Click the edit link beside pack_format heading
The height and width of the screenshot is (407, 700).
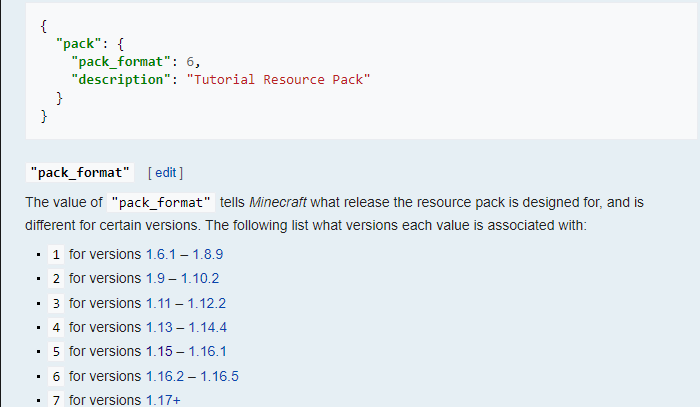click(x=165, y=173)
